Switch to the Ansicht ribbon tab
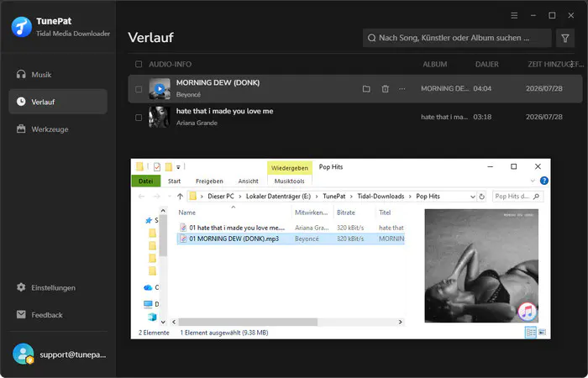 click(249, 181)
